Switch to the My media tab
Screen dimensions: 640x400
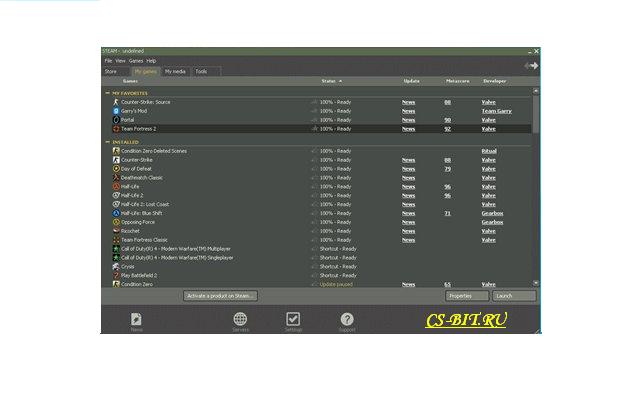176,71
